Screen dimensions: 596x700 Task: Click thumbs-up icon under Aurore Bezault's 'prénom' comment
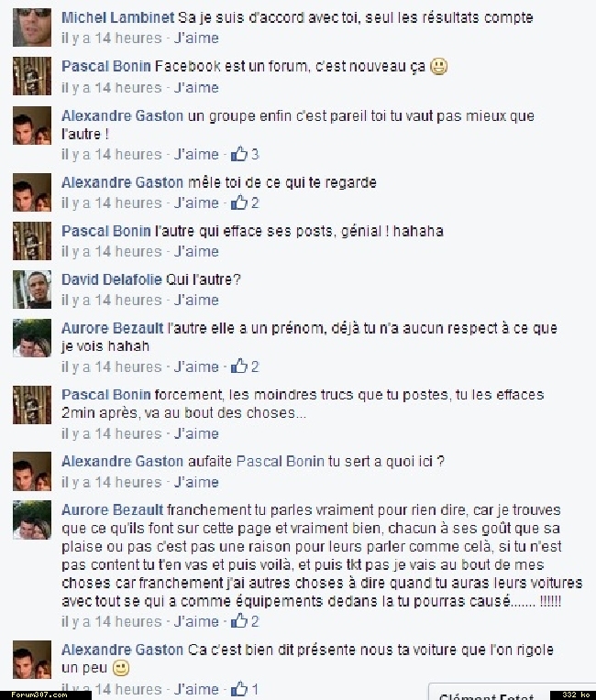click(239, 366)
